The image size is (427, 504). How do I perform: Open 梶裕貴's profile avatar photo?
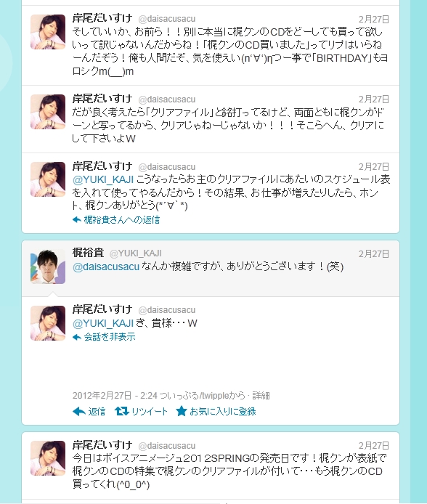click(48, 267)
